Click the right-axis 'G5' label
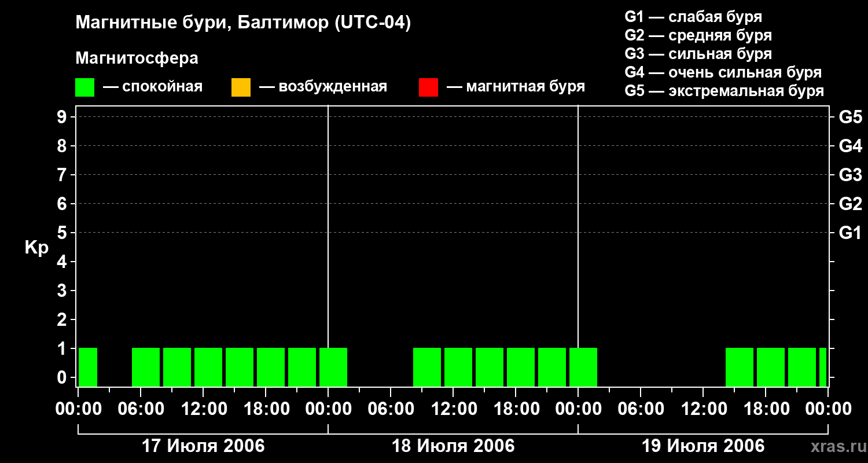The image size is (868, 463). click(850, 117)
